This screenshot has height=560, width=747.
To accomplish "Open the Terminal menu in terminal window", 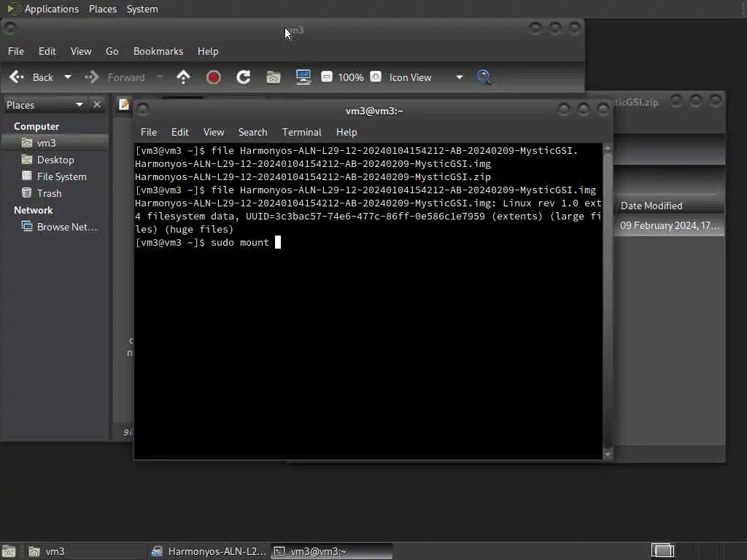I will [301, 132].
